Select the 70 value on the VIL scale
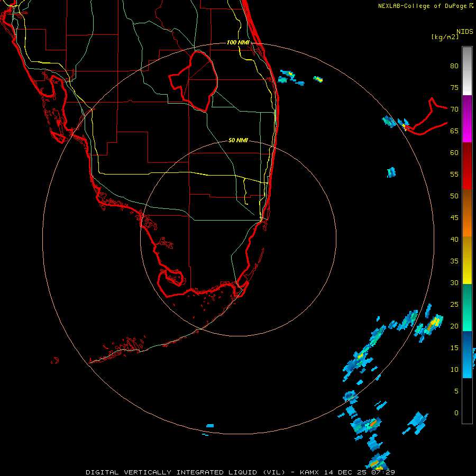The image size is (476, 476). [x=454, y=109]
